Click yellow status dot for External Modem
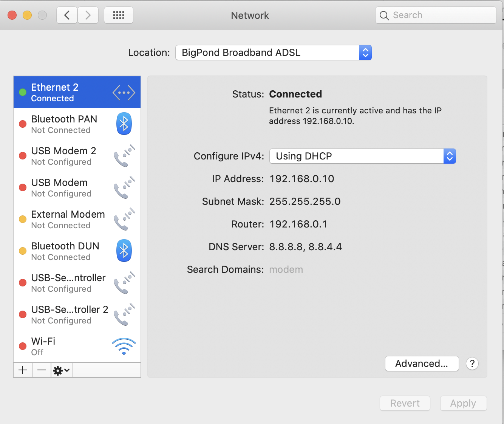The height and width of the screenshot is (424, 504). pyautogui.click(x=23, y=219)
